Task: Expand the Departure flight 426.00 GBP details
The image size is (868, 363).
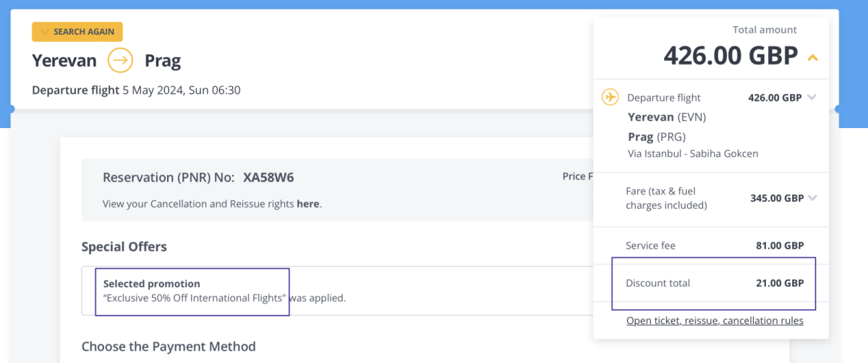Action: pos(812,98)
